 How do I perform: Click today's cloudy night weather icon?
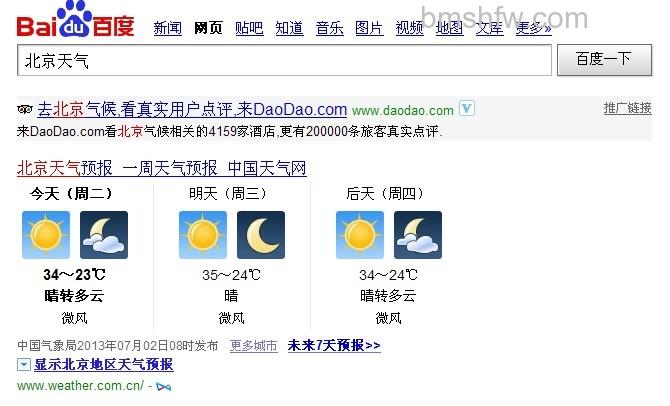click(x=104, y=235)
